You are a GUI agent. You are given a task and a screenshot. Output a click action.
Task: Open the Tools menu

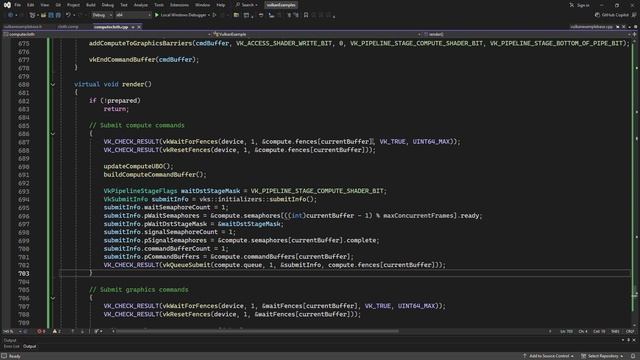(x=159, y=5)
